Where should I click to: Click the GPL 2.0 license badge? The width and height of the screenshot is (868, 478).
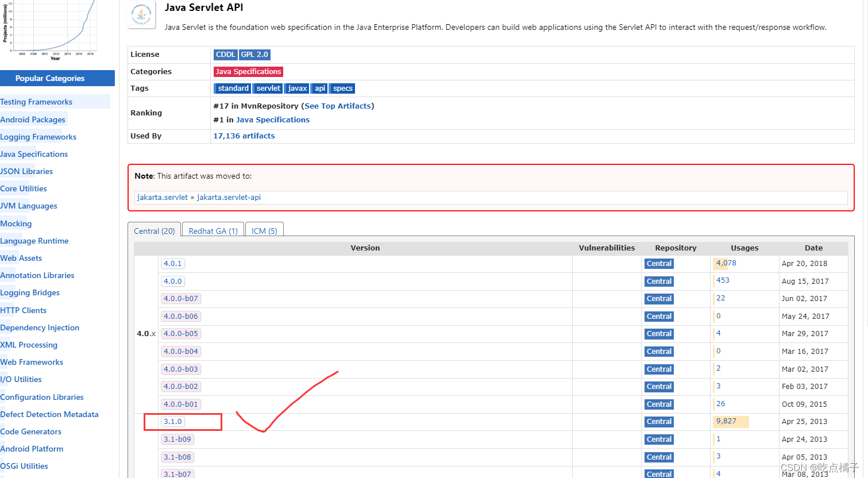pos(254,55)
